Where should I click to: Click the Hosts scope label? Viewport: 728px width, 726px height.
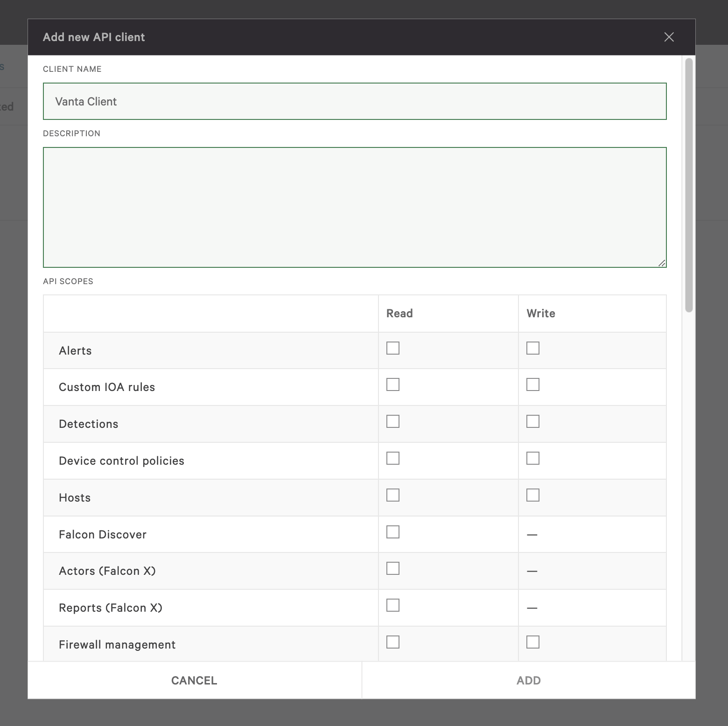pyautogui.click(x=75, y=498)
